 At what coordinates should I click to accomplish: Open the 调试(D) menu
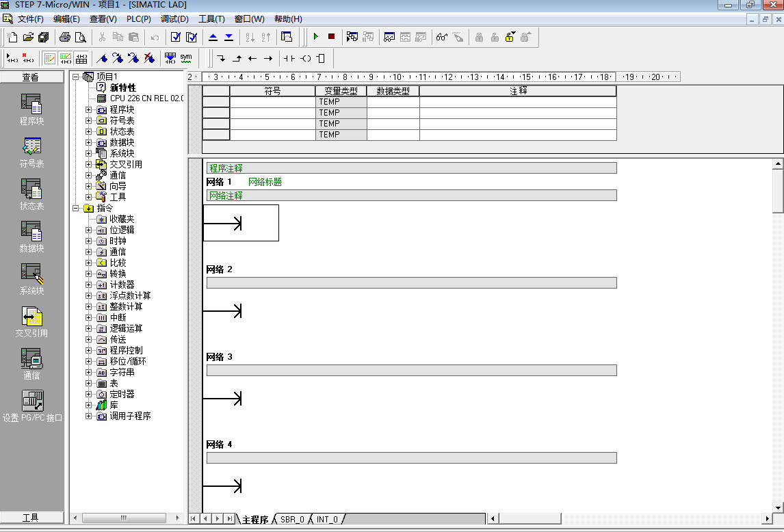pyautogui.click(x=174, y=19)
